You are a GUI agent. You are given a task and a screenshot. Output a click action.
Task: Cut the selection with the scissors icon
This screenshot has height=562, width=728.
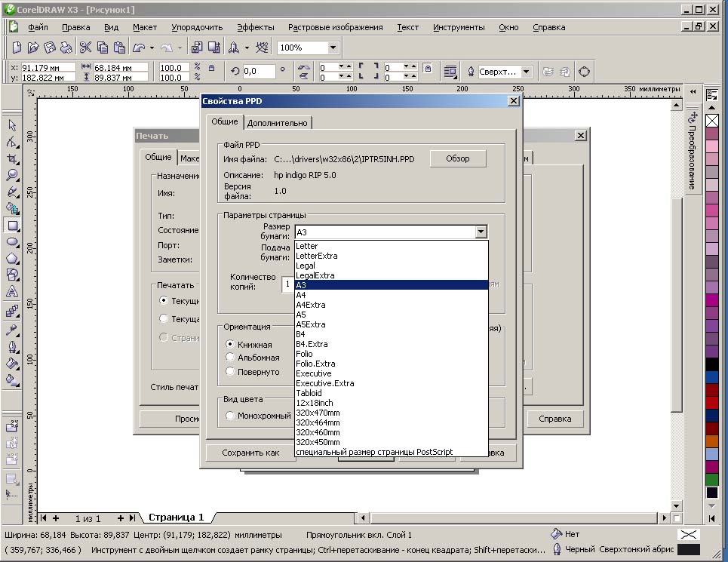coord(85,48)
